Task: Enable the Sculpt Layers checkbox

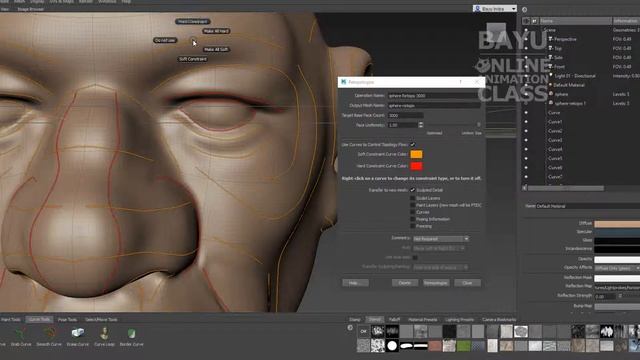Action: tap(413, 198)
